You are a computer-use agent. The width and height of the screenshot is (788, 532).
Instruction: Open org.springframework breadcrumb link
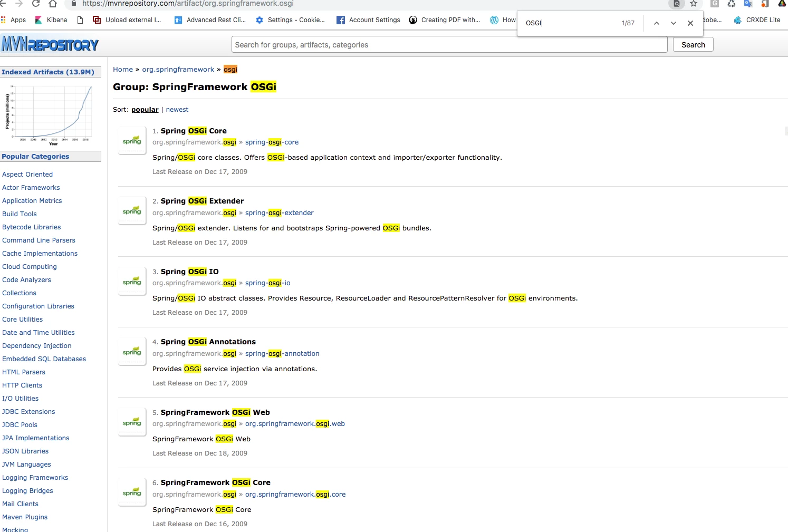pyautogui.click(x=178, y=70)
